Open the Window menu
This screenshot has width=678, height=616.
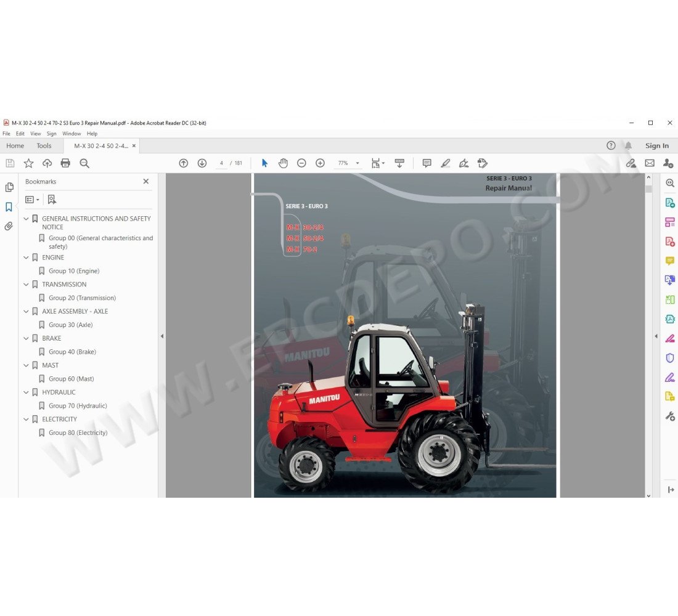pyautogui.click(x=71, y=134)
